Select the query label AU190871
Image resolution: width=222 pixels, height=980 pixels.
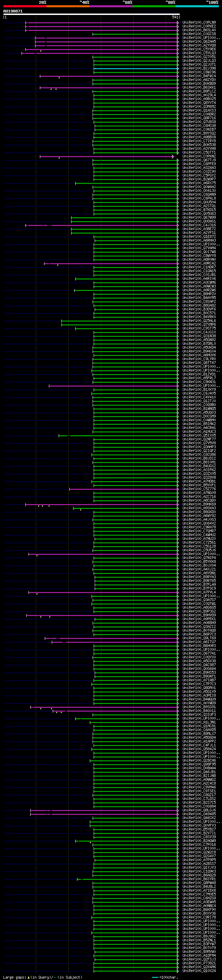13,11
